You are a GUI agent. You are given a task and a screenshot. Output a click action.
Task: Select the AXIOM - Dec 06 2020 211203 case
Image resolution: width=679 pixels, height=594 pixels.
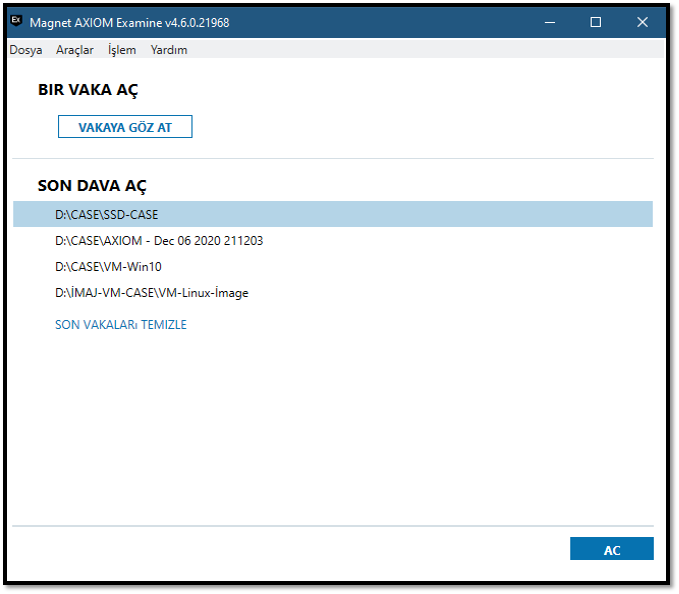pyautogui.click(x=159, y=241)
